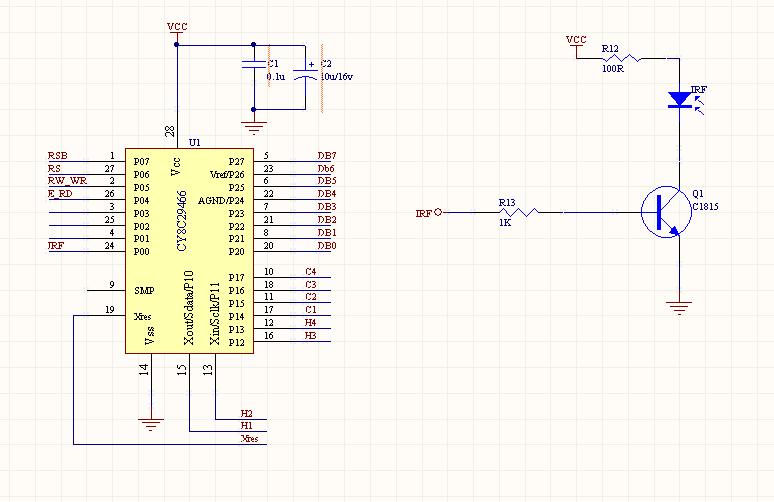Select the H1 net label
The image size is (774, 502).
[247, 425]
